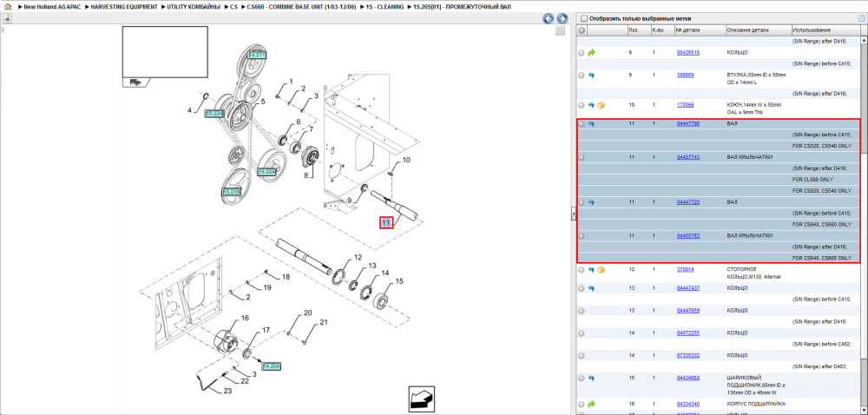This screenshot has width=868, height=415.
Task: Open part number link 84447720
Action: coord(688,202)
